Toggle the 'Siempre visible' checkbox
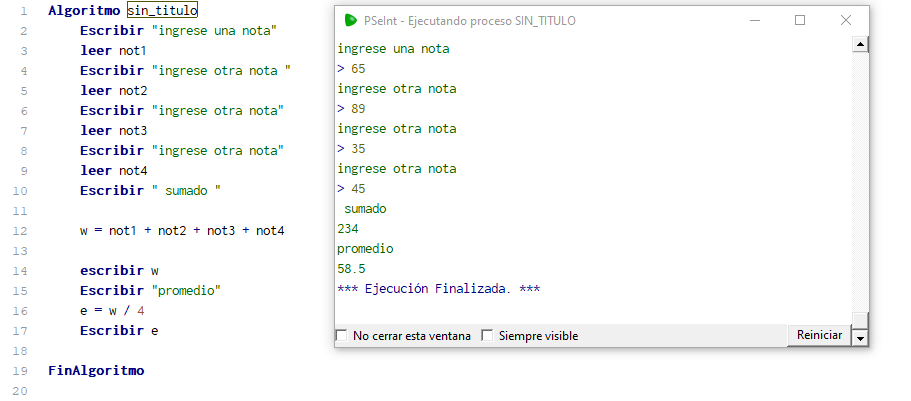The height and width of the screenshot is (401, 911). pyautogui.click(x=487, y=335)
